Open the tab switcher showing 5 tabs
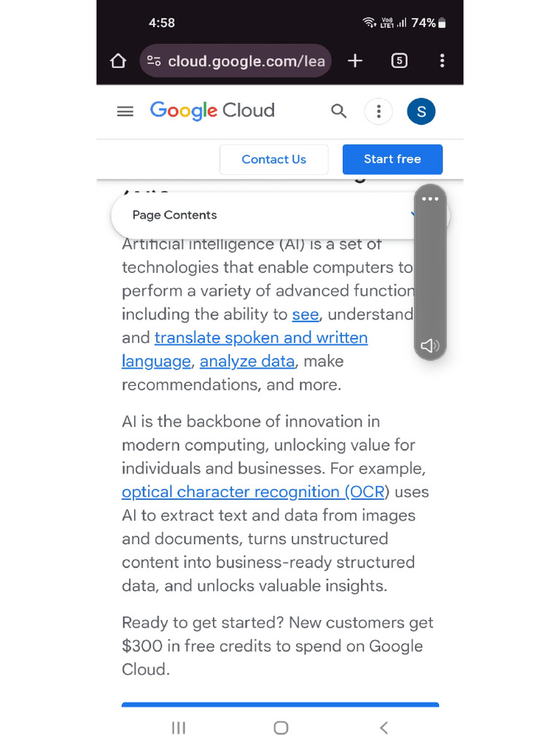The height and width of the screenshot is (747, 560). click(399, 61)
